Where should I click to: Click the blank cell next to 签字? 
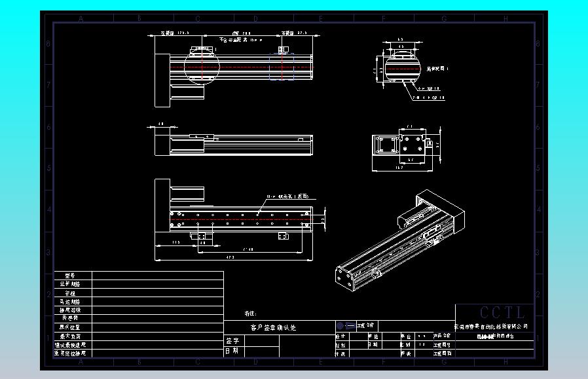262,341
